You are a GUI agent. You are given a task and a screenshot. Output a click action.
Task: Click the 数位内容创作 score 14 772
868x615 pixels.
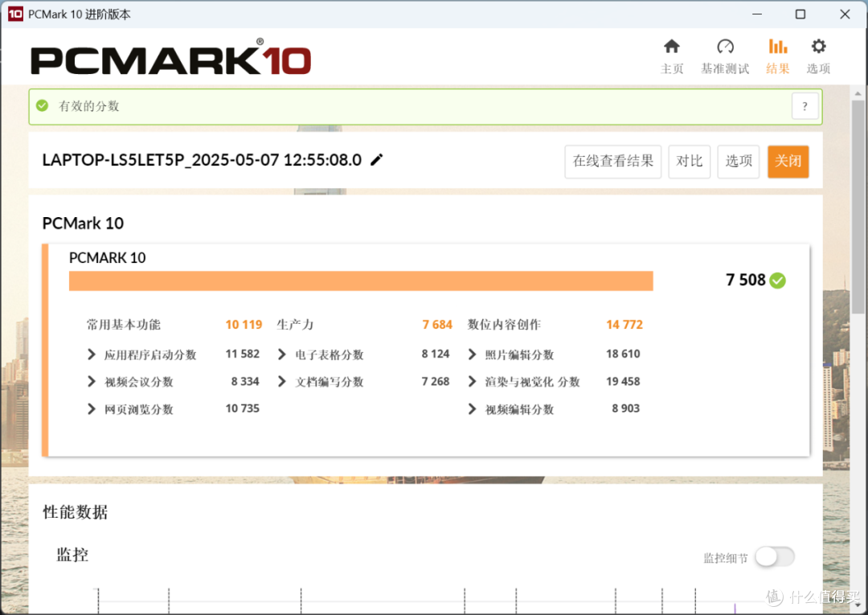point(624,325)
